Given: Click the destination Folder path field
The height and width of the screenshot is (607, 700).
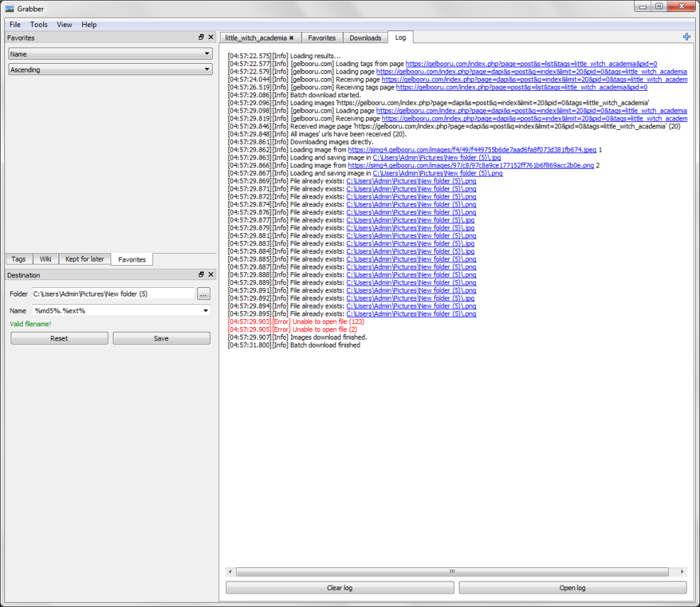Looking at the screenshot, I should [x=112, y=294].
